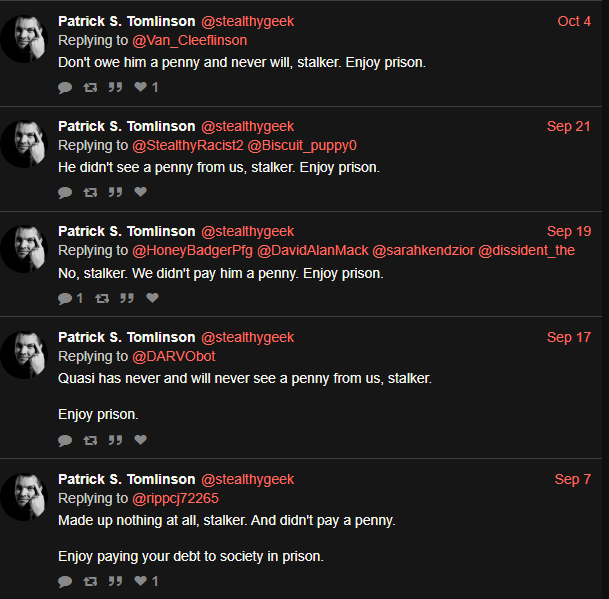Screen dimensions: 609x599
Task: Open replies on the Sep 19 tweet
Action: pos(70,298)
